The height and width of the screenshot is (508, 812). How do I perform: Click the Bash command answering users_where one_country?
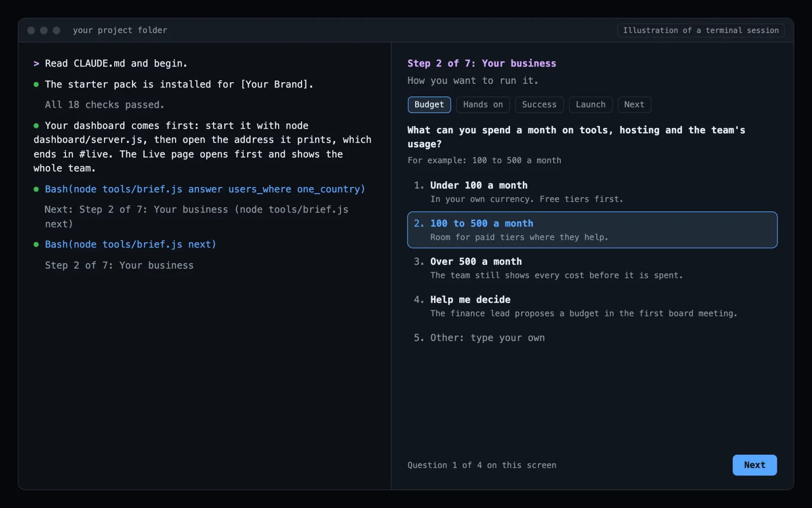coord(205,189)
